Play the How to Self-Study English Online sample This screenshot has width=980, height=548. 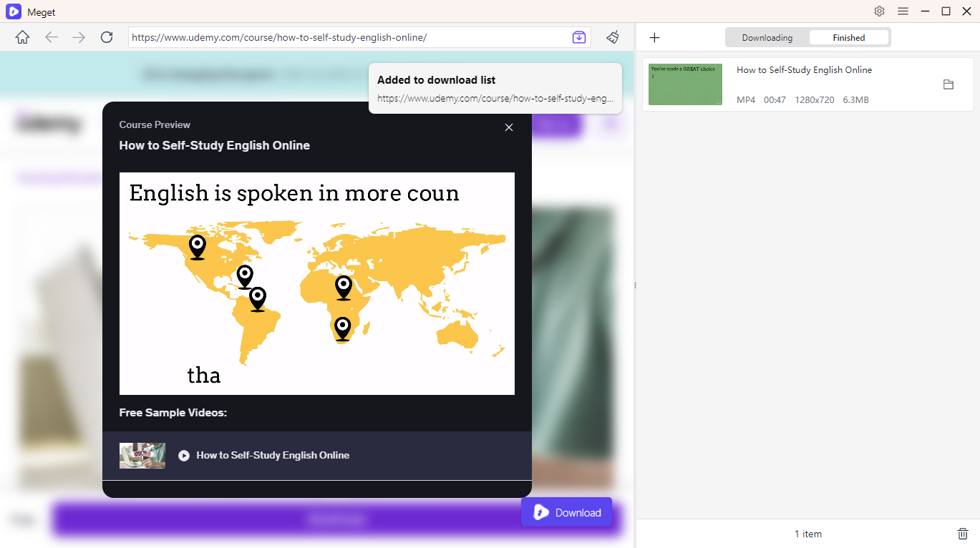pyautogui.click(x=184, y=455)
